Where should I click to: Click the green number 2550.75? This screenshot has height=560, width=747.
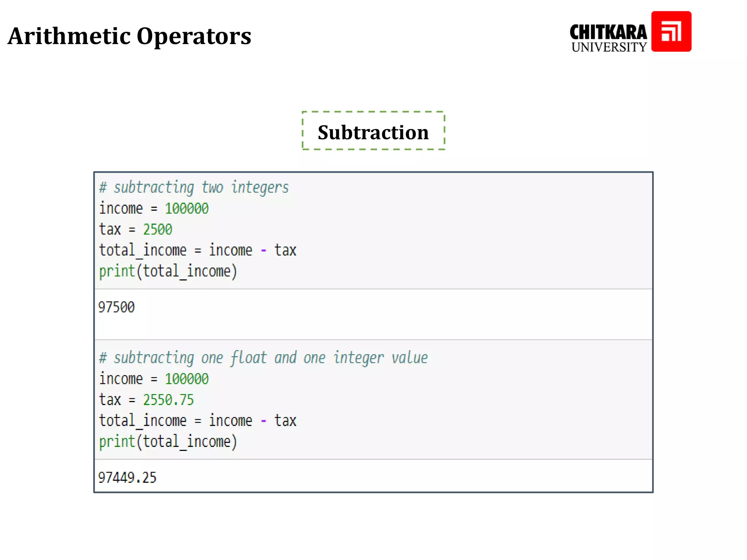click(x=168, y=400)
